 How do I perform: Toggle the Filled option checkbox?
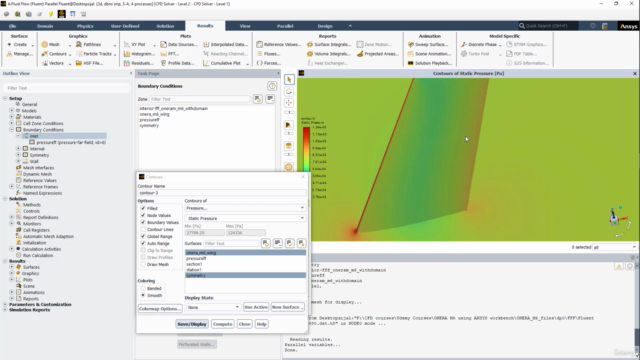click(143, 208)
